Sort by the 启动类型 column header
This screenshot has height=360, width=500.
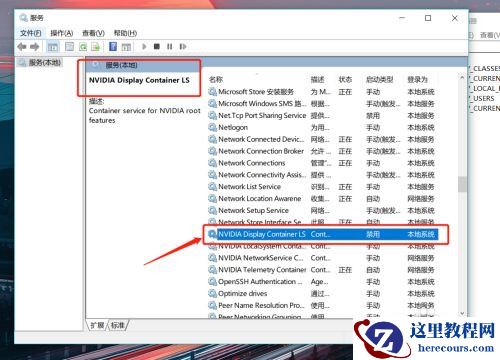(x=380, y=79)
